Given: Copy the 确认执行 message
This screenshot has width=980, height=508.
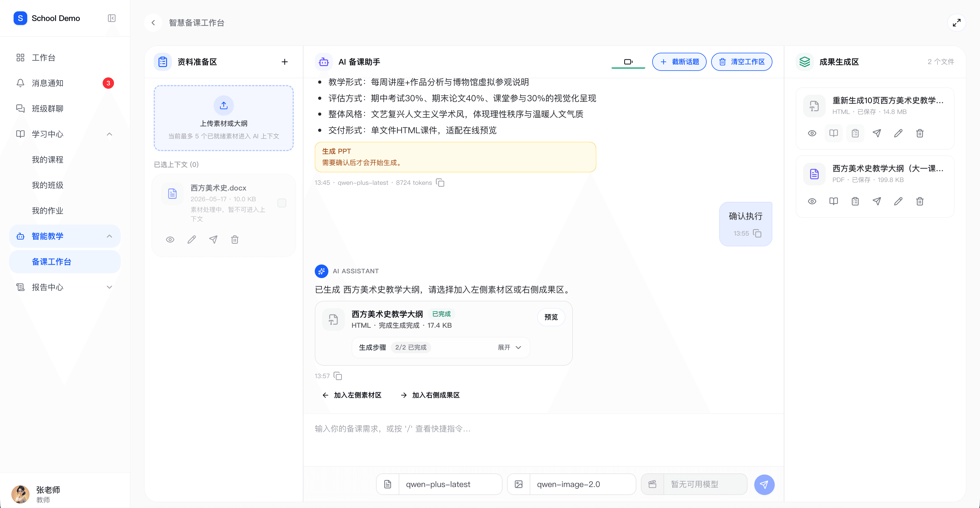Looking at the screenshot, I should (757, 234).
